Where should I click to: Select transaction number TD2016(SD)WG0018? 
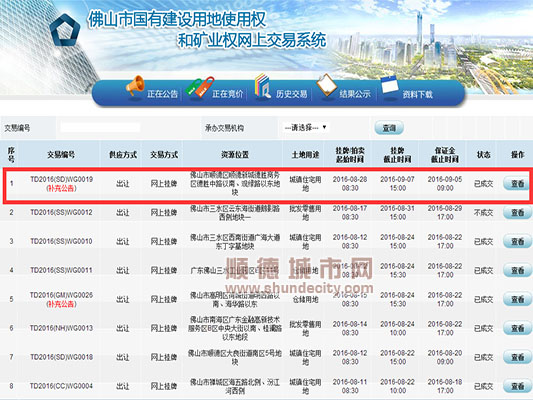tap(61, 357)
